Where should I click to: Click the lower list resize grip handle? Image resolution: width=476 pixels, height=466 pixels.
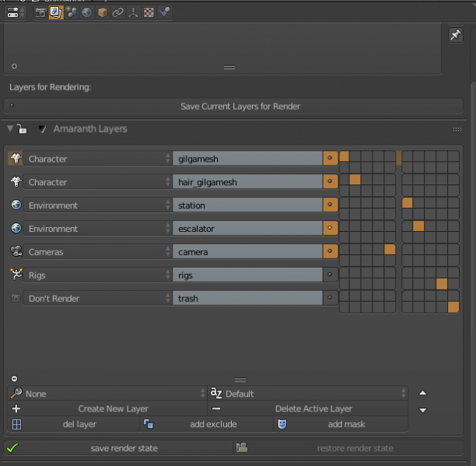point(240,380)
